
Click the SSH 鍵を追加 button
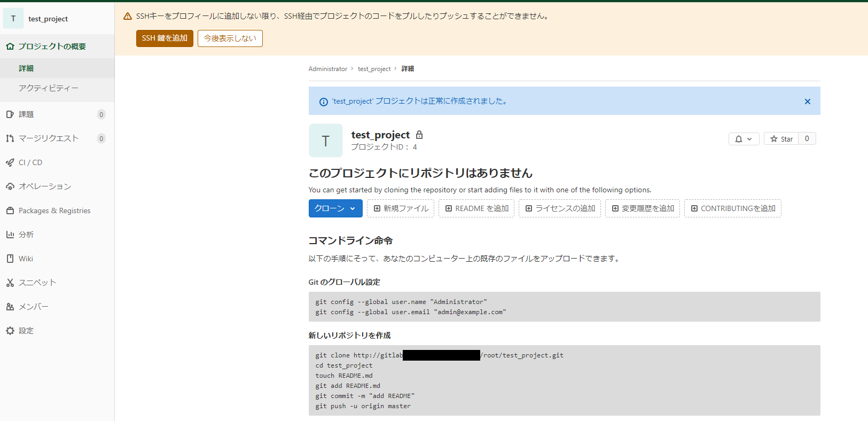pos(165,38)
